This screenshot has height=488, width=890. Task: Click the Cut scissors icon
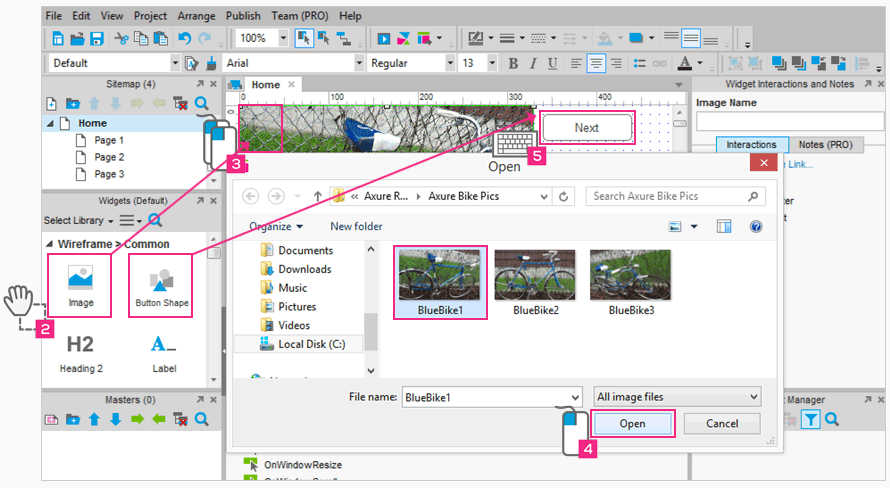click(121, 39)
